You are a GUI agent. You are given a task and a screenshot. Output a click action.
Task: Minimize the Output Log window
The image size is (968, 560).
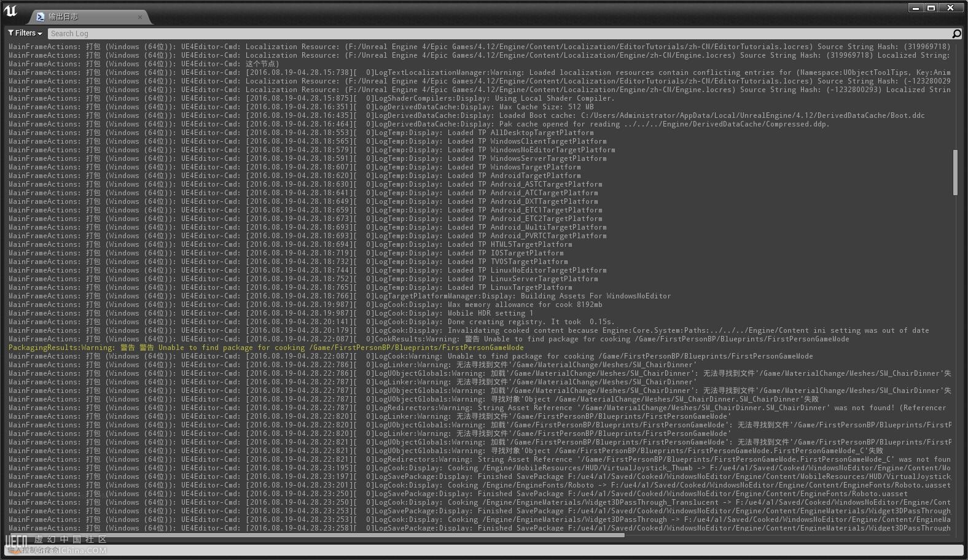coord(916,8)
